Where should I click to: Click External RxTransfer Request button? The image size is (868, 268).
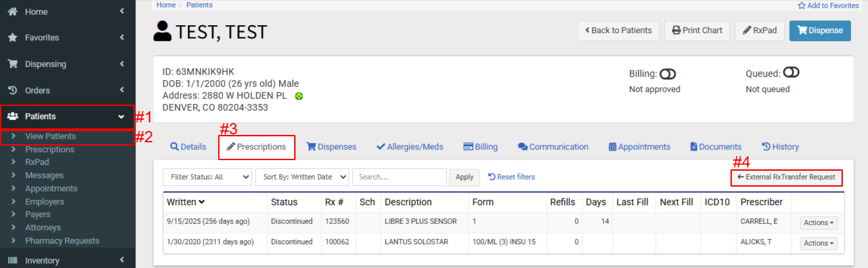tap(787, 177)
